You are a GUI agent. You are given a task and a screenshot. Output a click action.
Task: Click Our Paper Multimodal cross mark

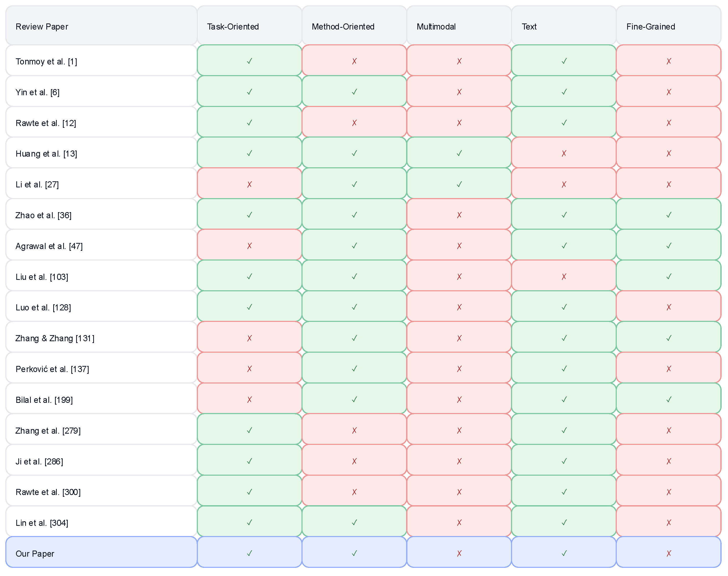(459, 553)
